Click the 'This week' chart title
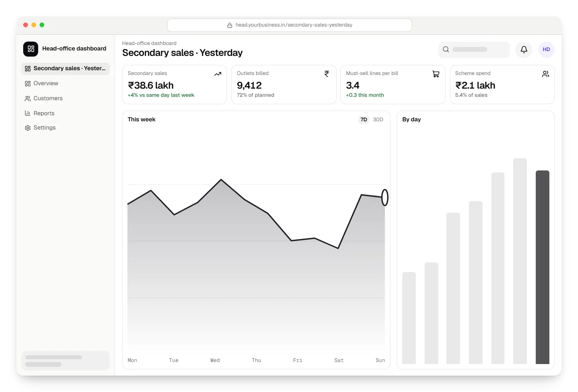 coord(141,120)
